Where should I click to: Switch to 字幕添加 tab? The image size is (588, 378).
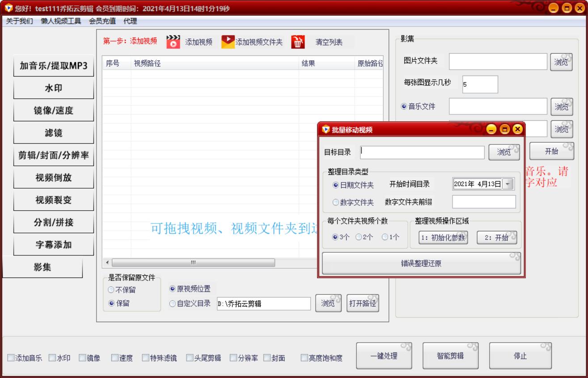pos(54,245)
